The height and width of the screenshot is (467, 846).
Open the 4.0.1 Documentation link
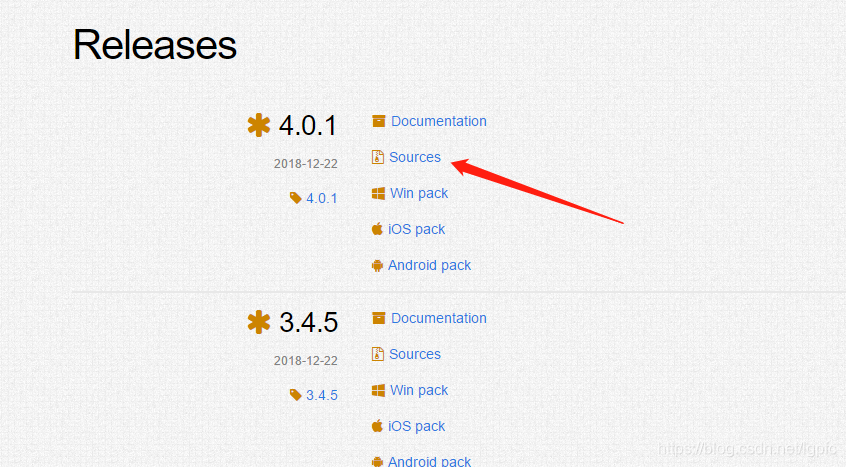(x=439, y=121)
